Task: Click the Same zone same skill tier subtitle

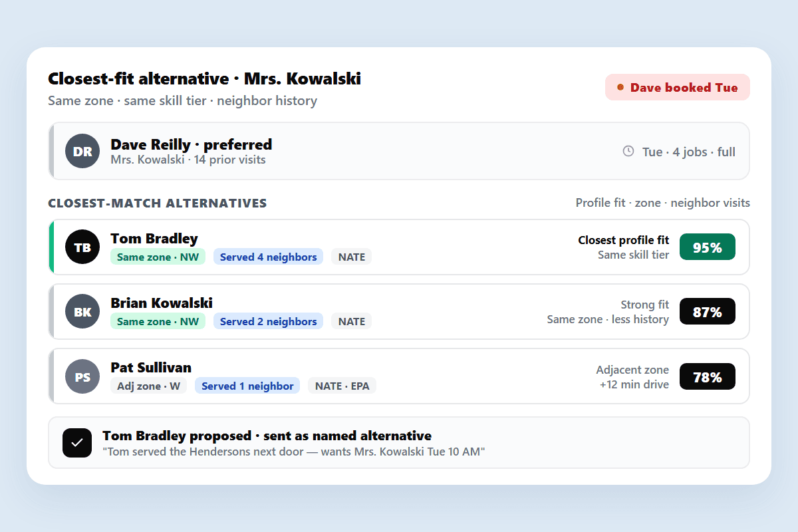Action: (182, 100)
